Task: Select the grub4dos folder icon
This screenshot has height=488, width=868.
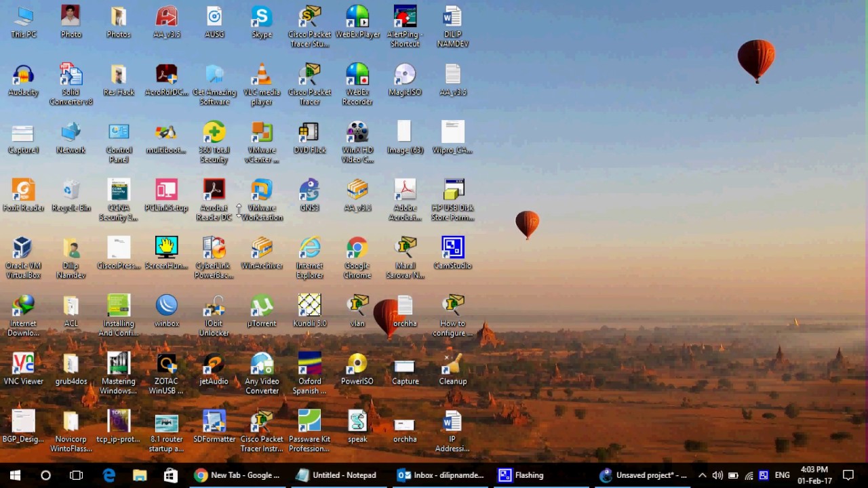Action: [71, 369]
